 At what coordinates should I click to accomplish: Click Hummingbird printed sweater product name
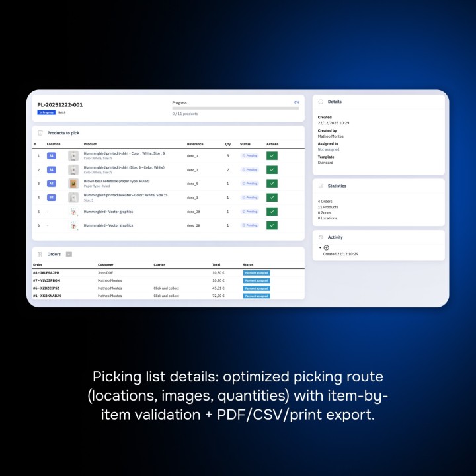pos(126,195)
